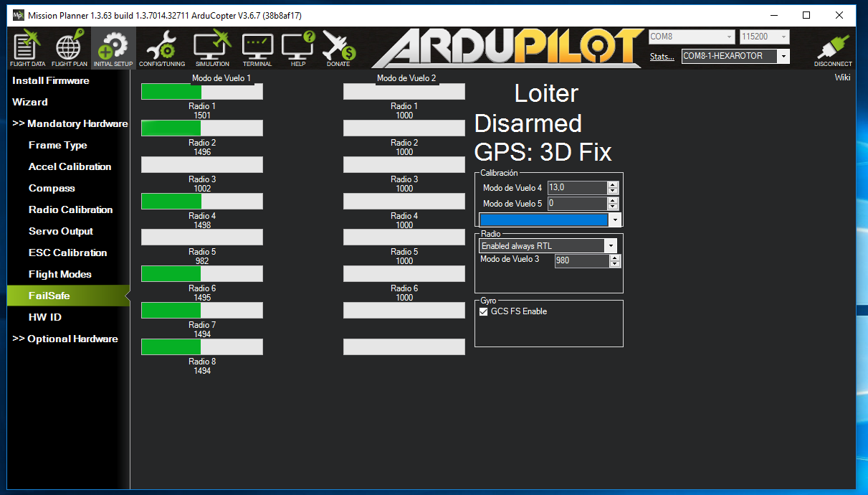Open the HW ID page
Screen dimensions: 868x495
pos(45,318)
